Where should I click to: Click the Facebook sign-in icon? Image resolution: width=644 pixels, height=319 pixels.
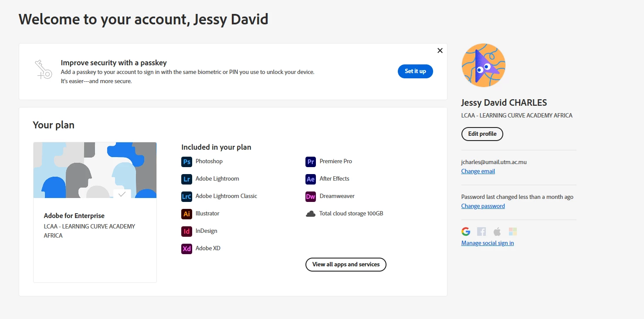pos(481,232)
